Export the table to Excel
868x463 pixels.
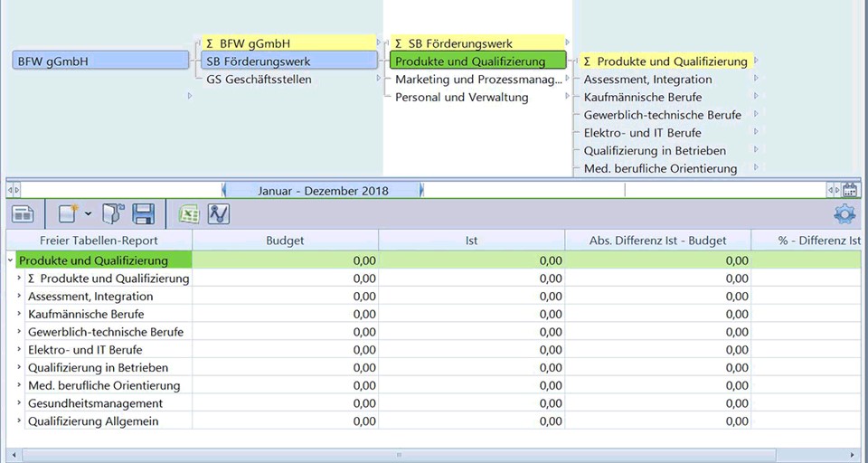pos(189,214)
